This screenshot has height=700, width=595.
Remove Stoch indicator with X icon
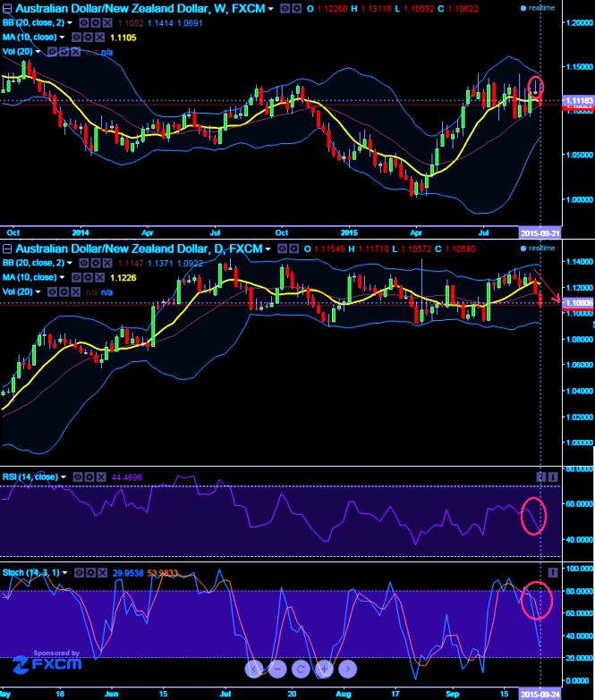click(x=102, y=573)
